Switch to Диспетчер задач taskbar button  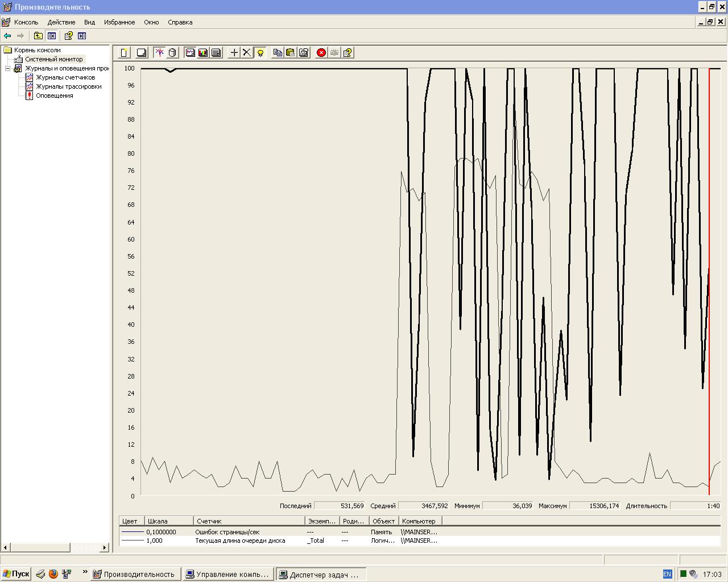pos(321,574)
